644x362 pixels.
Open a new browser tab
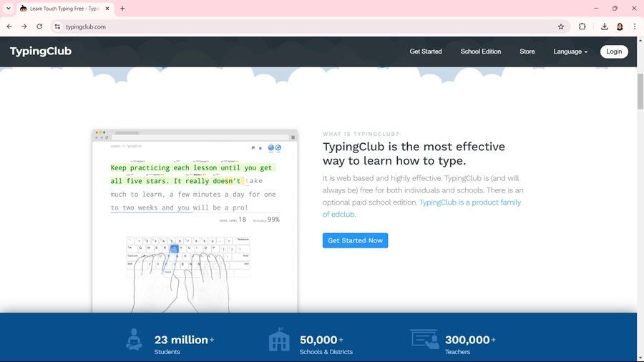pos(122,8)
